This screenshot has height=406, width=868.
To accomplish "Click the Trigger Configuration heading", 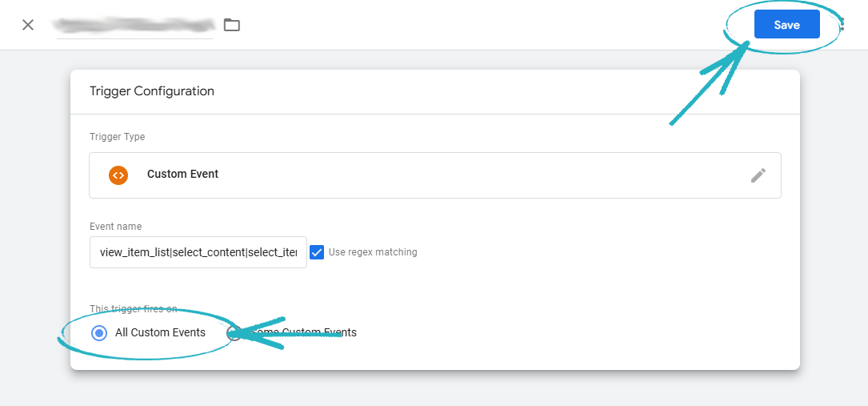I will tap(152, 91).
